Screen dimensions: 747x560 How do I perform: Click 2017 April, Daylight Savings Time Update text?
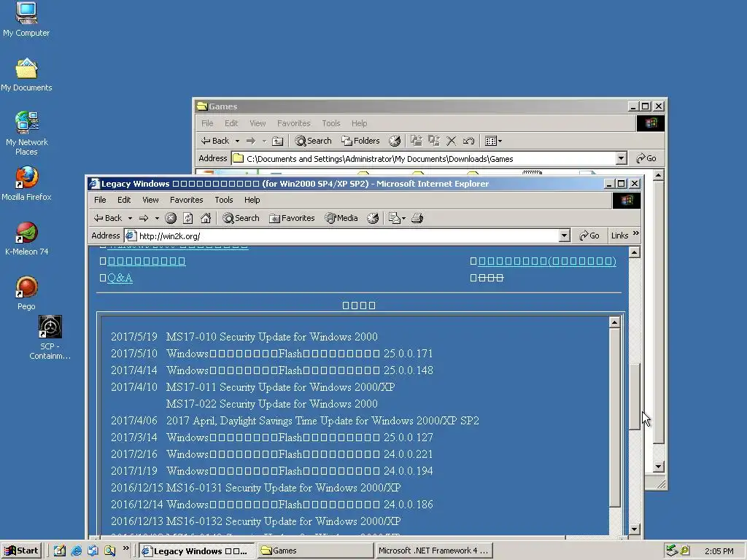tap(322, 421)
